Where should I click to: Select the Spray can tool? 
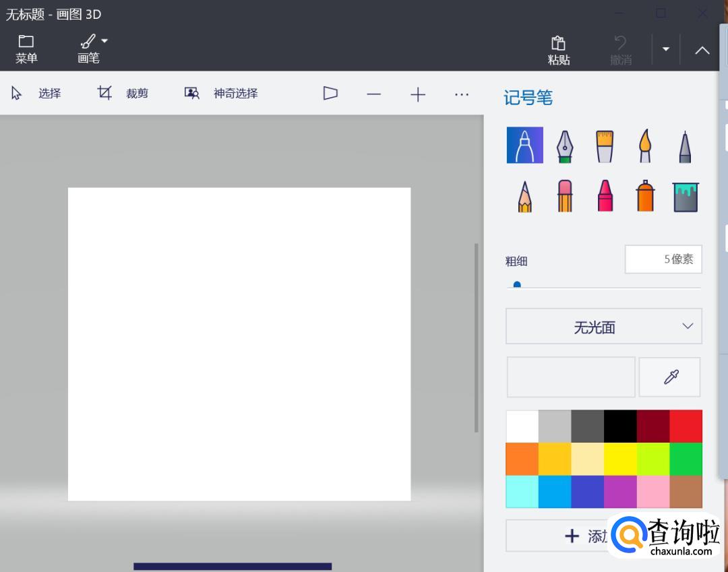(x=645, y=196)
